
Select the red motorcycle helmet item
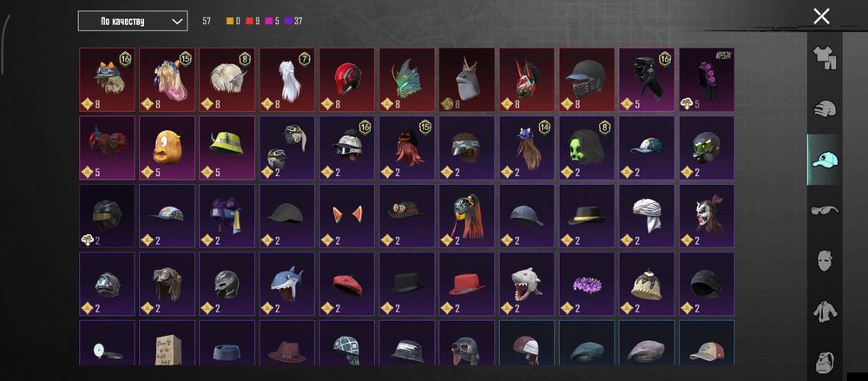[347, 80]
